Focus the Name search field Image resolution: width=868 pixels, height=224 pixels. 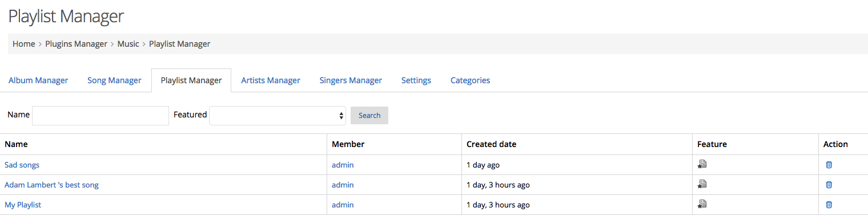pyautogui.click(x=101, y=116)
